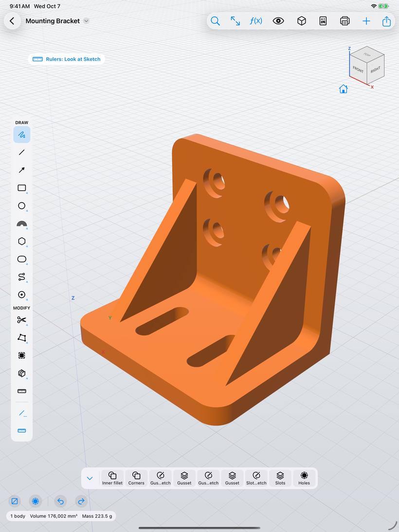Open the 3D cube view mode
The width and height of the screenshot is (399, 532).
pyautogui.click(x=302, y=21)
